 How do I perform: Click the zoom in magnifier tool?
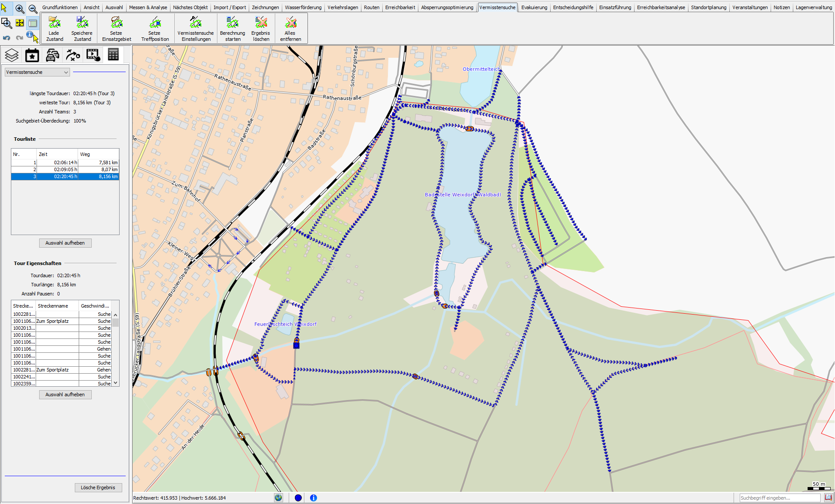(x=20, y=8)
